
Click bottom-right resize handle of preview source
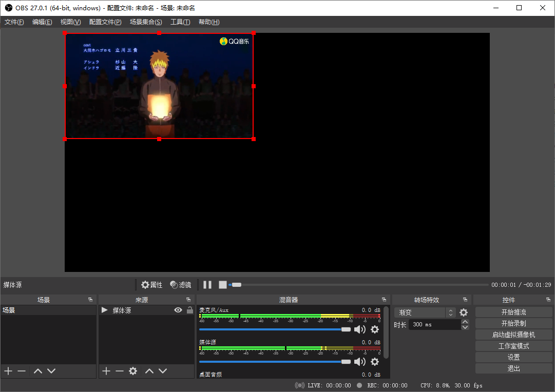[254, 139]
